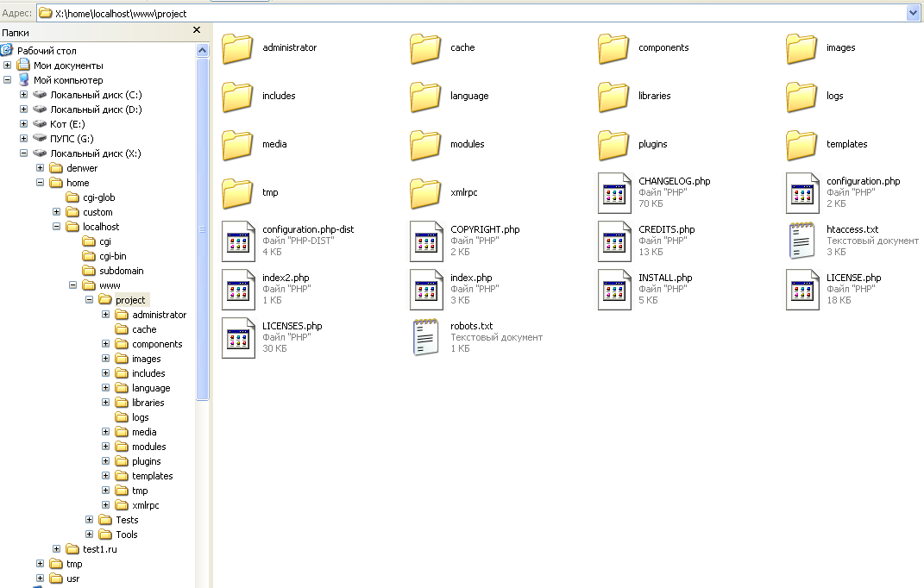The image size is (924, 588).
Task: Select custom folder in tree
Action: pos(97,212)
